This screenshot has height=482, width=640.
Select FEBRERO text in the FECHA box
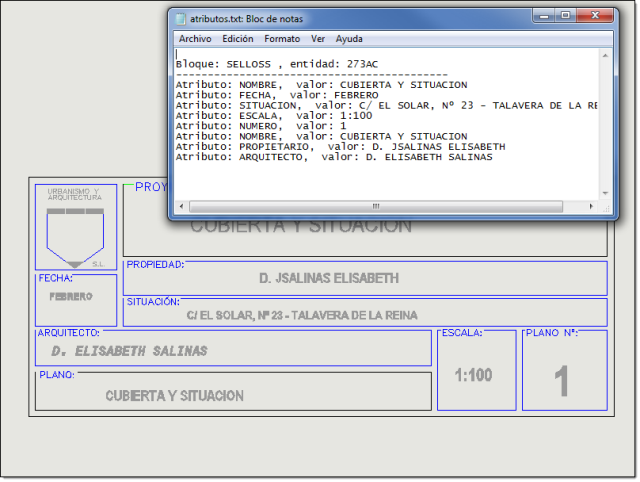(71, 296)
